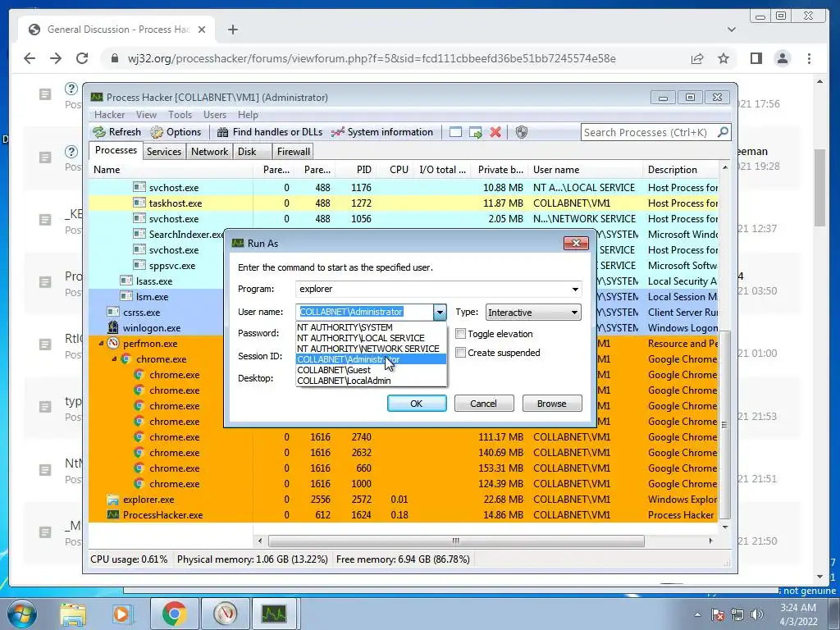This screenshot has height=630, width=840.
Task: Open Windows Media Player taskbar icon
Action: 122,614
